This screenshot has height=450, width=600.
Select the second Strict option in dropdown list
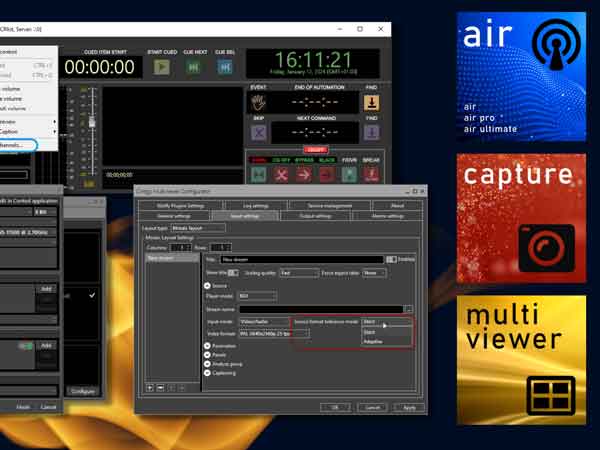pyautogui.click(x=386, y=332)
